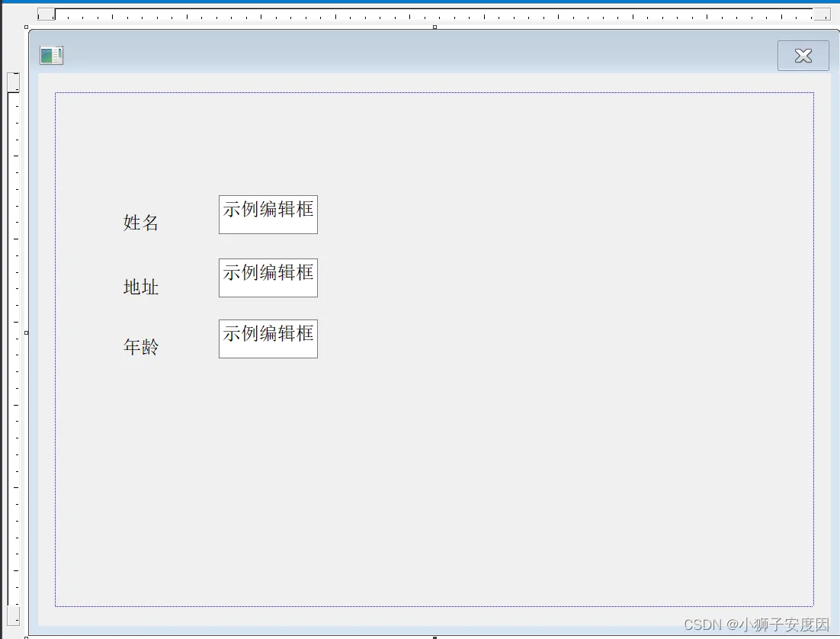This screenshot has width=840, height=639.
Task: Click the dialog's application icon in title bar
Action: pos(51,55)
